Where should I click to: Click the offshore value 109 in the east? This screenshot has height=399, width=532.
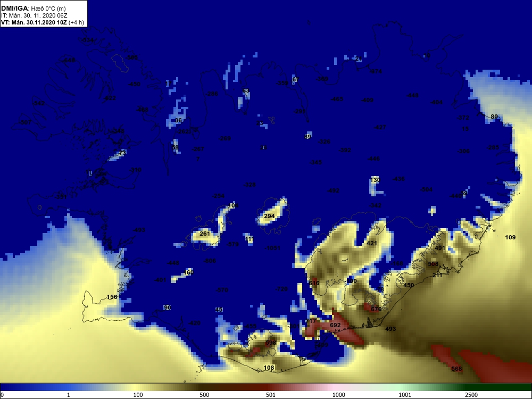coord(510,237)
